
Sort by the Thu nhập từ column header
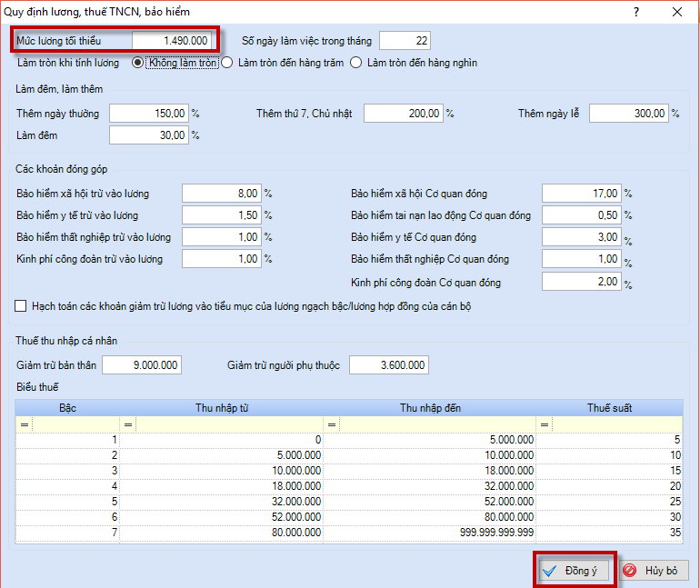pyautogui.click(x=222, y=408)
